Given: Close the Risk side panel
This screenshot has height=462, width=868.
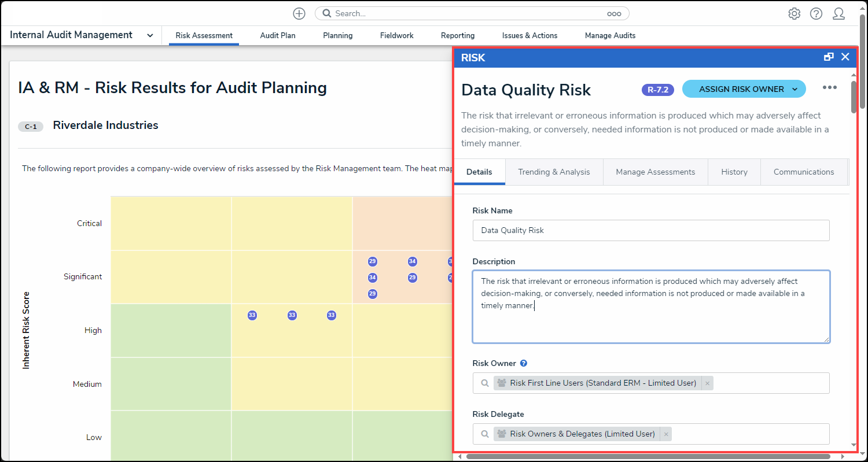Looking at the screenshot, I should (845, 57).
